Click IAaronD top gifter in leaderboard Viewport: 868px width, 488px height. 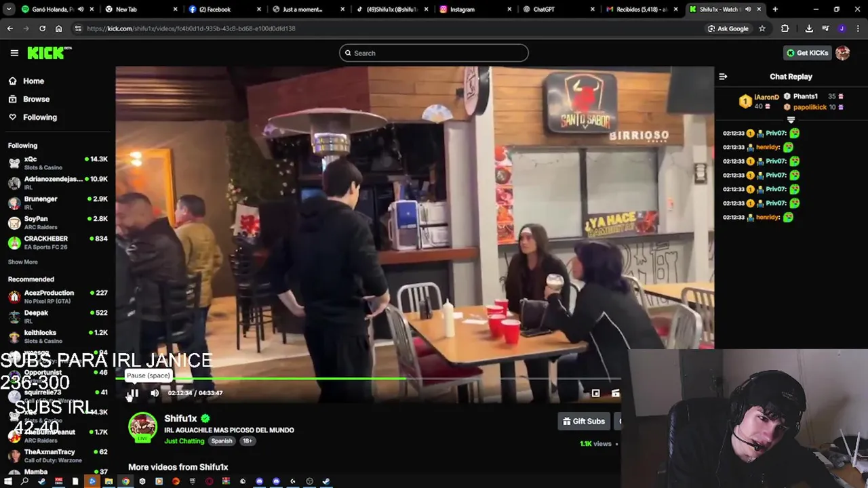point(766,97)
